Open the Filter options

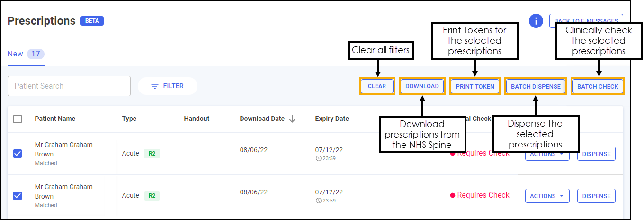pyautogui.click(x=168, y=86)
